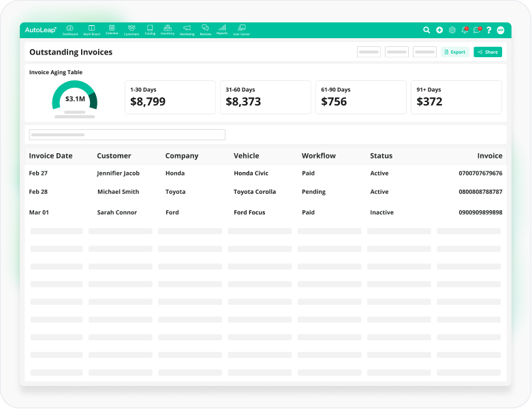Screen dimensions: 532x409
Task: Open messages via chat bubble icon
Action: (477, 30)
